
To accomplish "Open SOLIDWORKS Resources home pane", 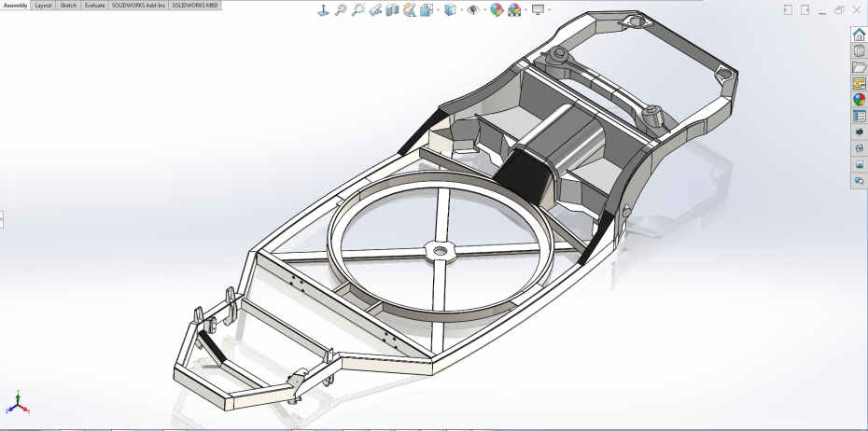I will (x=859, y=35).
